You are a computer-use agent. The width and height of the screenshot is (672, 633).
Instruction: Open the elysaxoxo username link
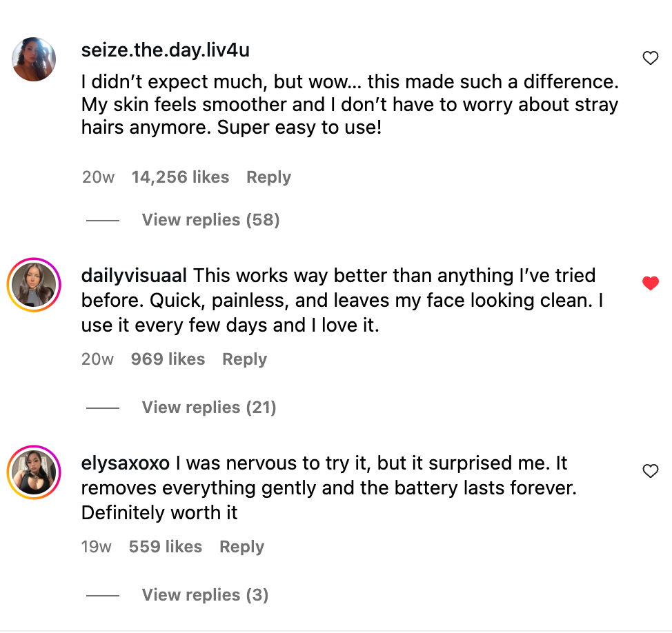(125, 463)
